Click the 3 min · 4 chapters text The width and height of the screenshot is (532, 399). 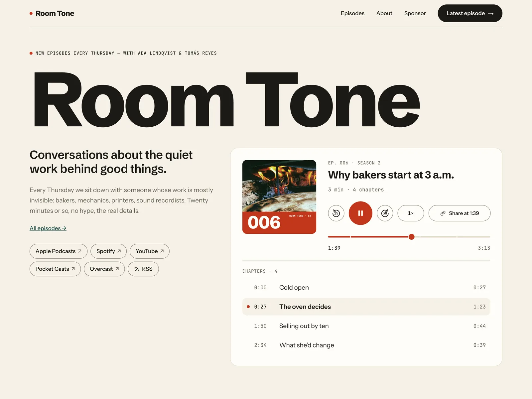pyautogui.click(x=356, y=190)
